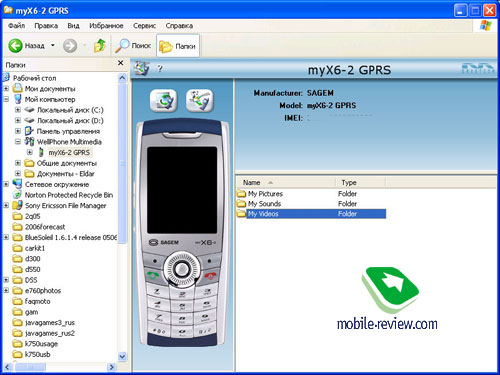Click folder tree scroll down arrow

(x=122, y=356)
